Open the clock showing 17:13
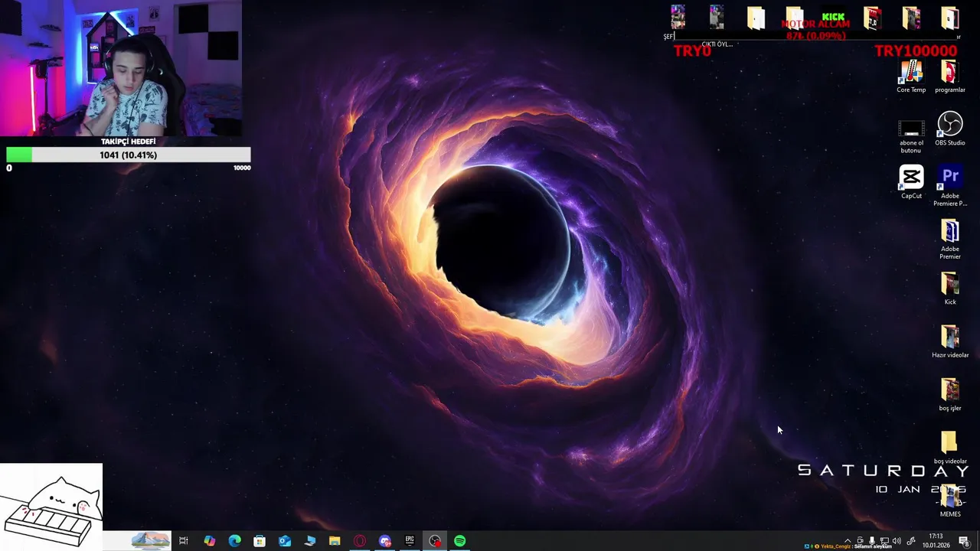 (x=936, y=541)
